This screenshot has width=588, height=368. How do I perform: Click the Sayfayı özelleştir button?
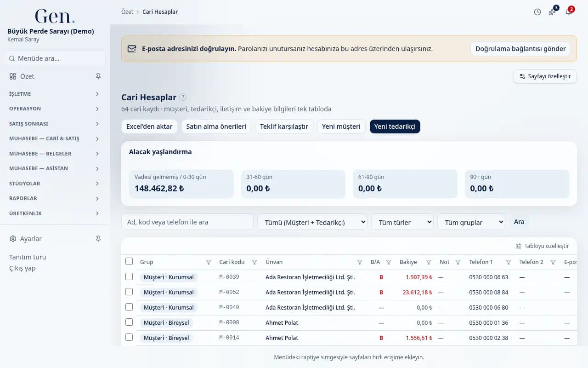[545, 76]
